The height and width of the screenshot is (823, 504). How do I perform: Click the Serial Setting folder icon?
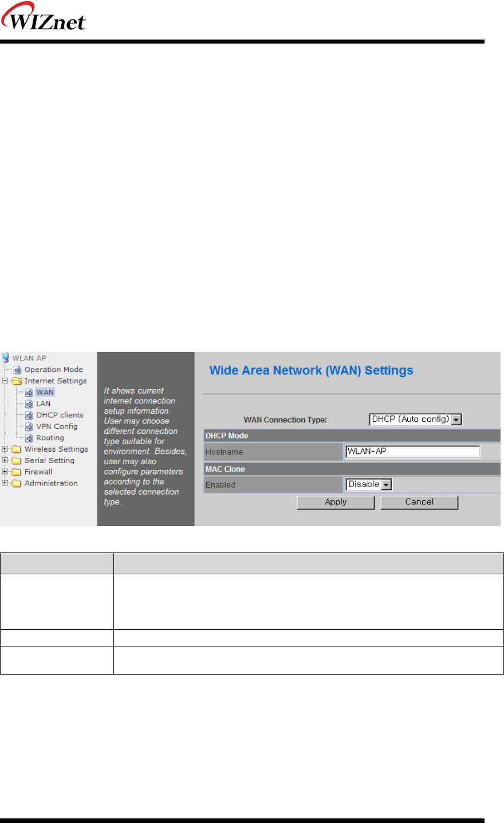[x=17, y=461]
